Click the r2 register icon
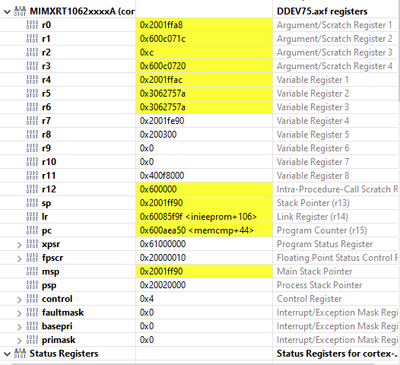 (32, 52)
